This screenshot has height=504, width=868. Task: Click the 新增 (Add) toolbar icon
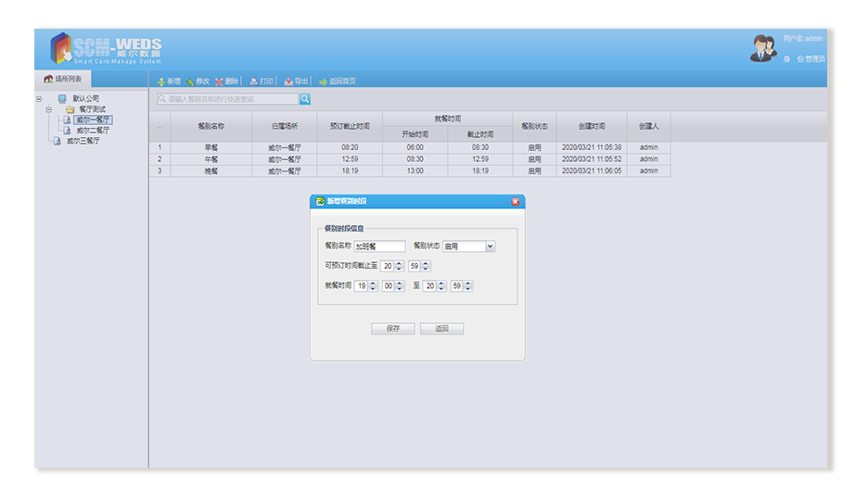click(x=160, y=82)
